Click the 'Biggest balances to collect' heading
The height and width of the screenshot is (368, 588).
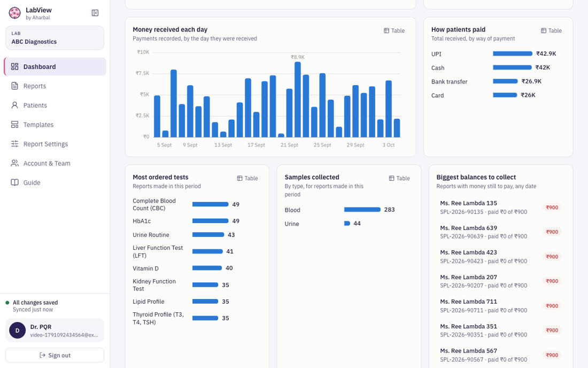pos(476,177)
